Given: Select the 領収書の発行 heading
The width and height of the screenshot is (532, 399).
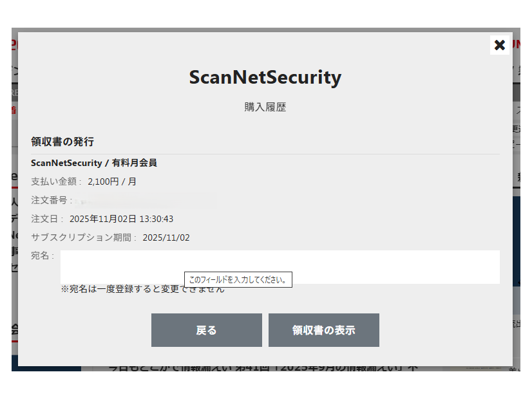Looking at the screenshot, I should (62, 141).
